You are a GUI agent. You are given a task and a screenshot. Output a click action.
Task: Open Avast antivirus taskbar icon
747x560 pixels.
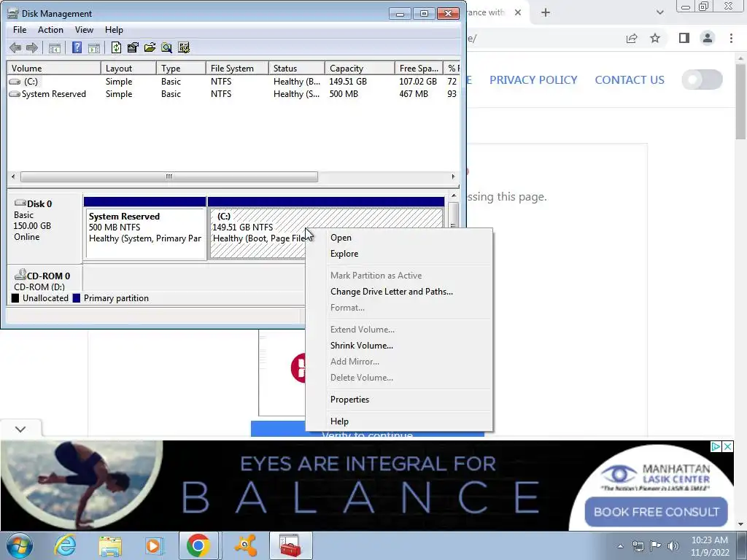[x=246, y=545]
